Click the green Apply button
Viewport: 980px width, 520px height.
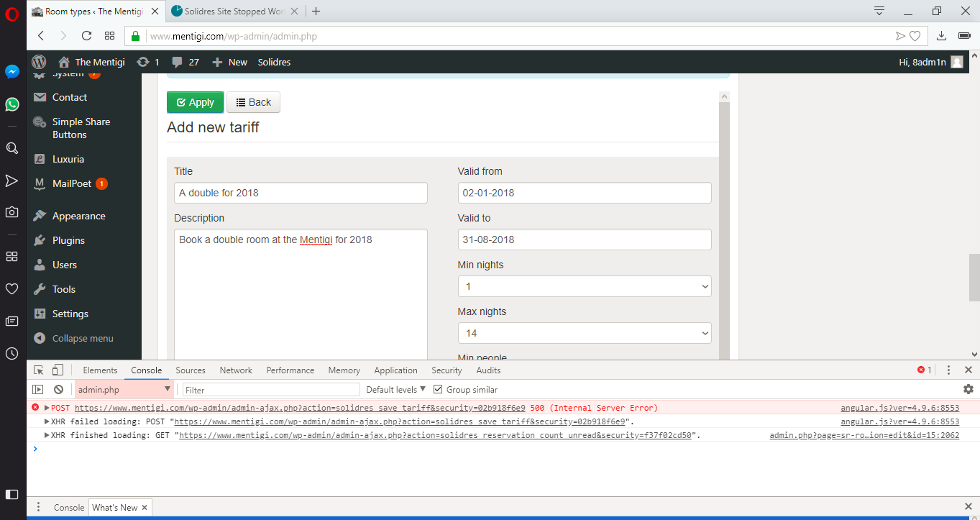coord(195,102)
